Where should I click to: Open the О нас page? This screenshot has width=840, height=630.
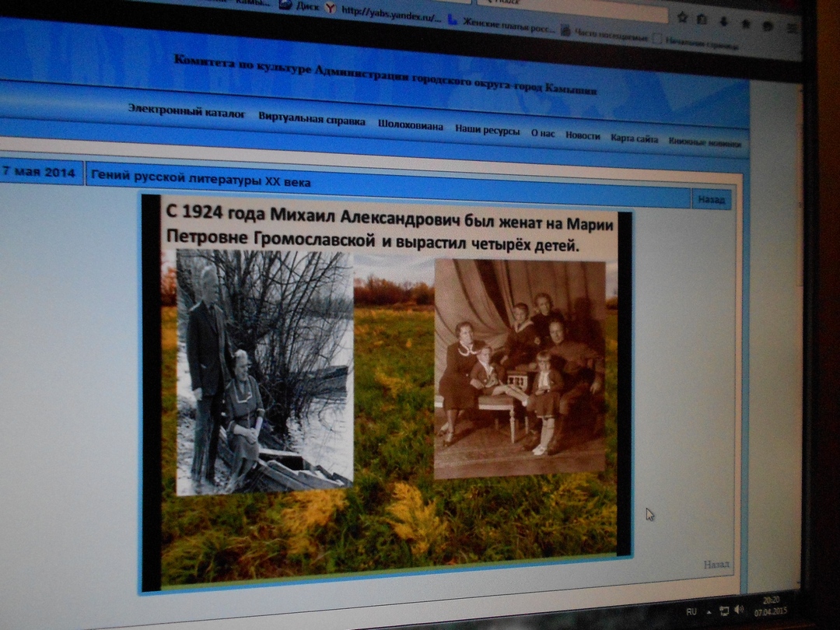tap(543, 134)
